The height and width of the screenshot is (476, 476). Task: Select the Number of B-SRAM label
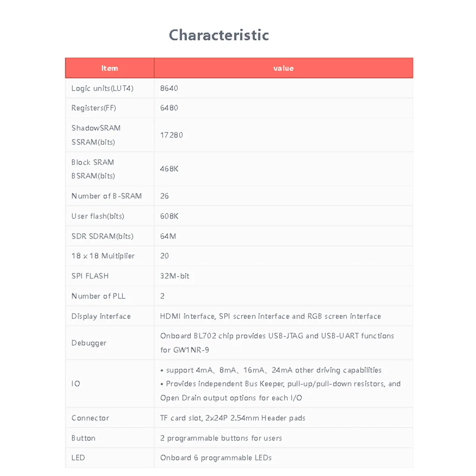tap(106, 196)
